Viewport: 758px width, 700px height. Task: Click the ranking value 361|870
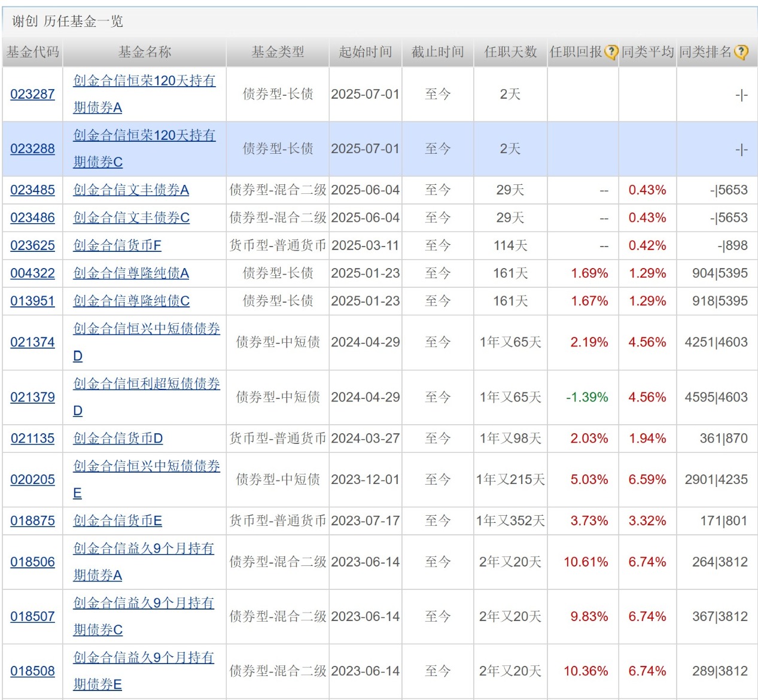[724, 439]
